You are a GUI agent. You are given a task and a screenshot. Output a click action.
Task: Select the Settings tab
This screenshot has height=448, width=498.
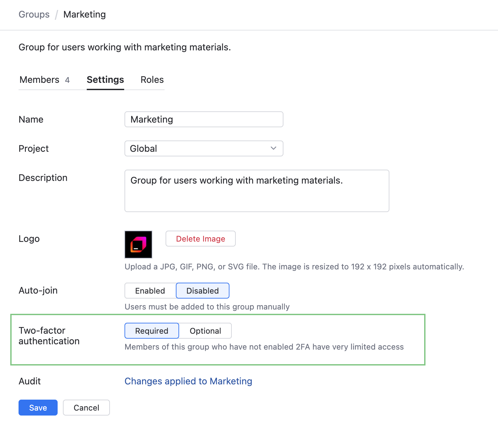coord(105,80)
